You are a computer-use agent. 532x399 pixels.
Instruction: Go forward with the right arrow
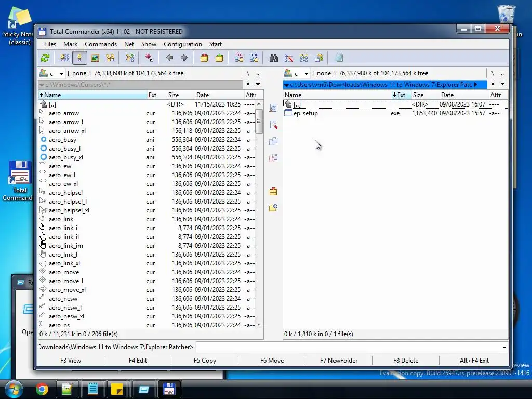184,58
